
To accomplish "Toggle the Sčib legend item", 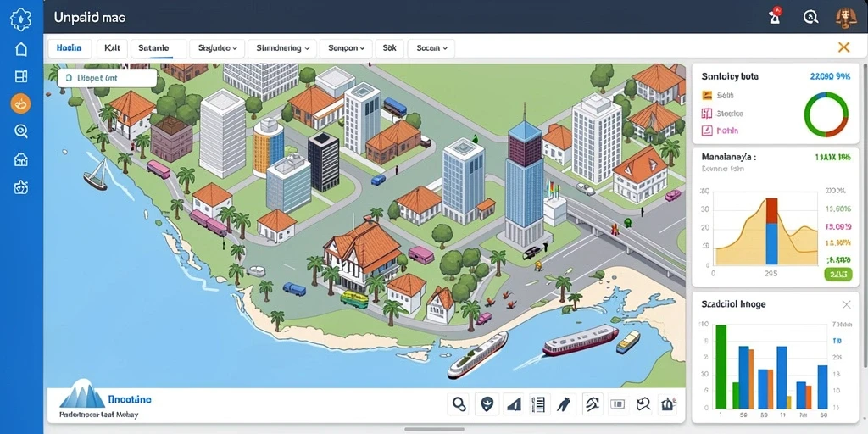I will (717, 95).
